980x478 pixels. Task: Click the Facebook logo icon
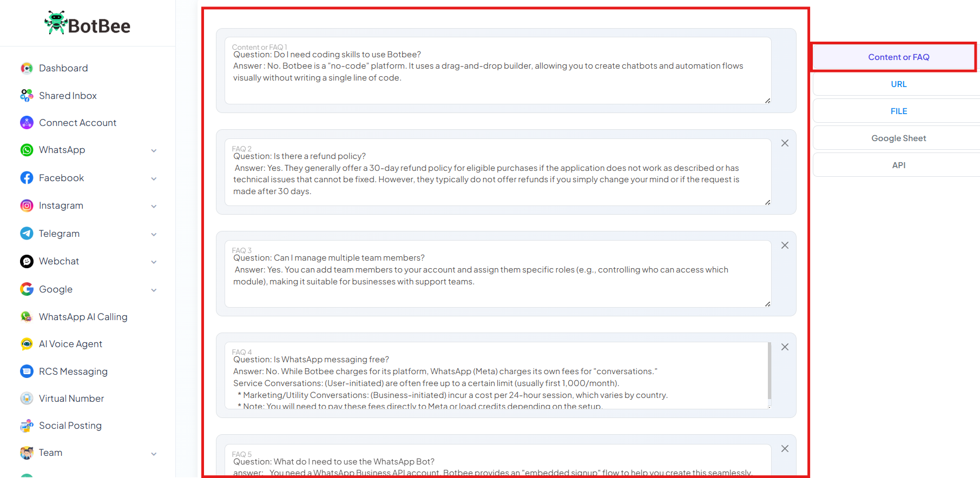coord(27,178)
